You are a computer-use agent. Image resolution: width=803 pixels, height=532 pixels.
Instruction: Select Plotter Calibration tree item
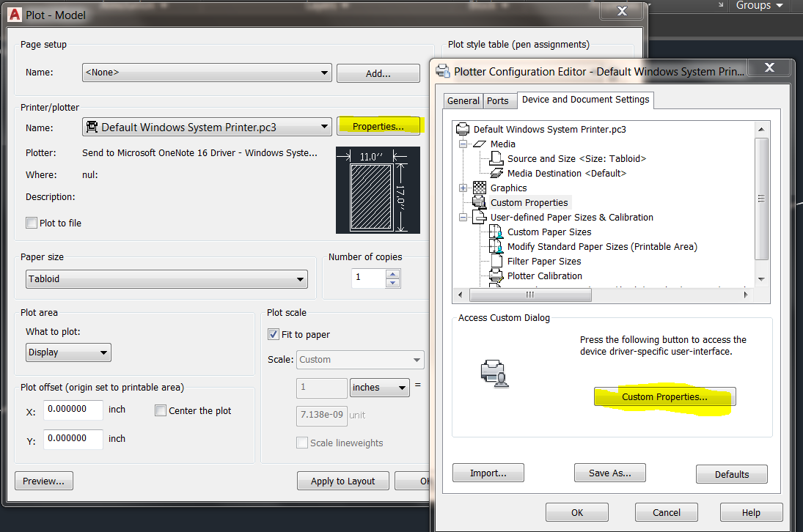(544, 276)
